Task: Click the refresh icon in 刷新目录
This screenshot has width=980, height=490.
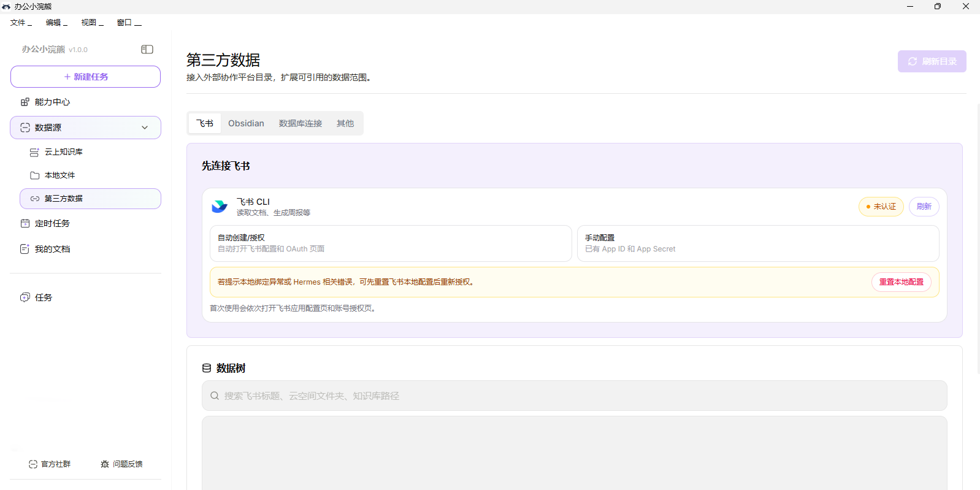Action: (x=913, y=61)
